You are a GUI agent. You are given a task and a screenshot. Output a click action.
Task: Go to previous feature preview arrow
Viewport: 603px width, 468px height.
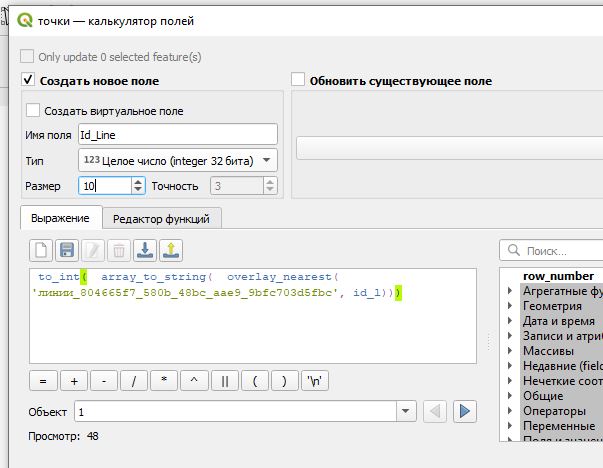[435, 411]
